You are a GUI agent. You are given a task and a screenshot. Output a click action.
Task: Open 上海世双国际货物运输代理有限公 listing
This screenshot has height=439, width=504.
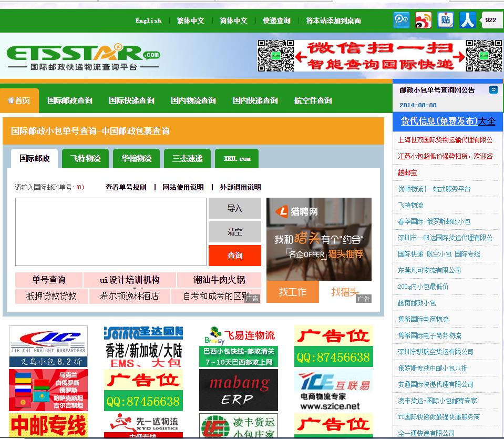(x=445, y=140)
